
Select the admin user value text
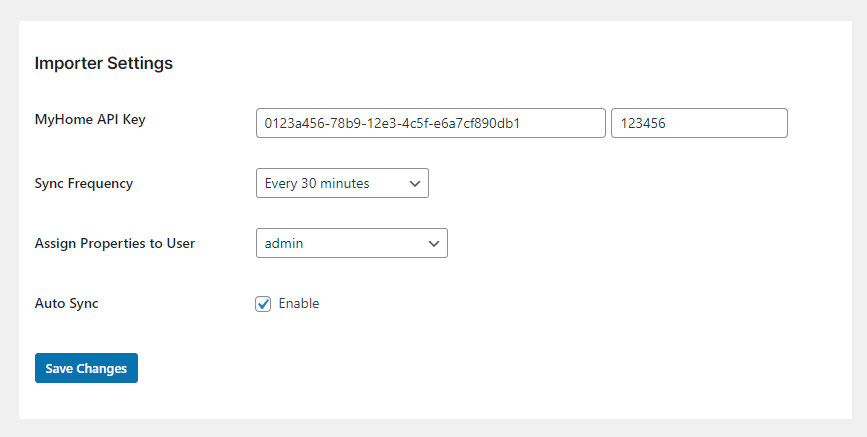tap(284, 243)
